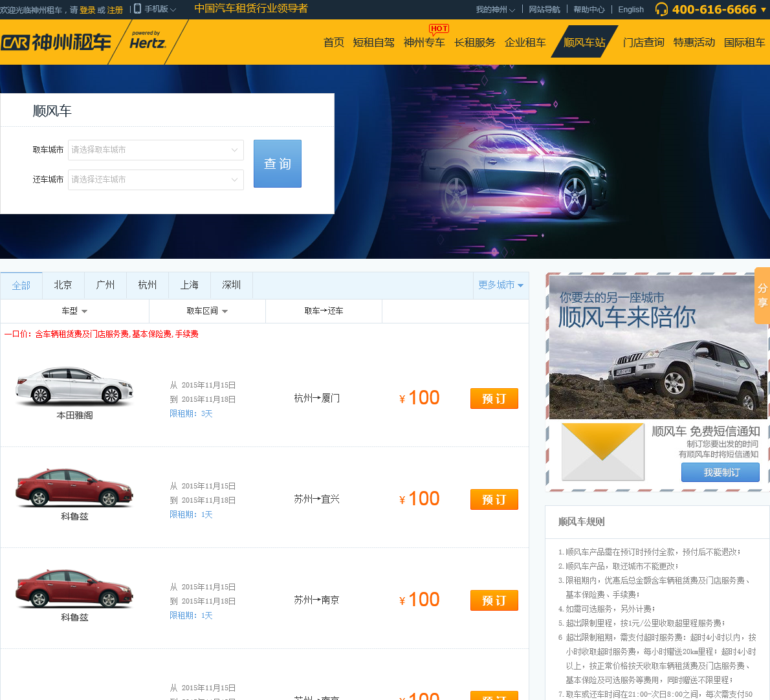Click the 分享 share side tab
Viewport: 770px width, 700px height.
coord(762,296)
